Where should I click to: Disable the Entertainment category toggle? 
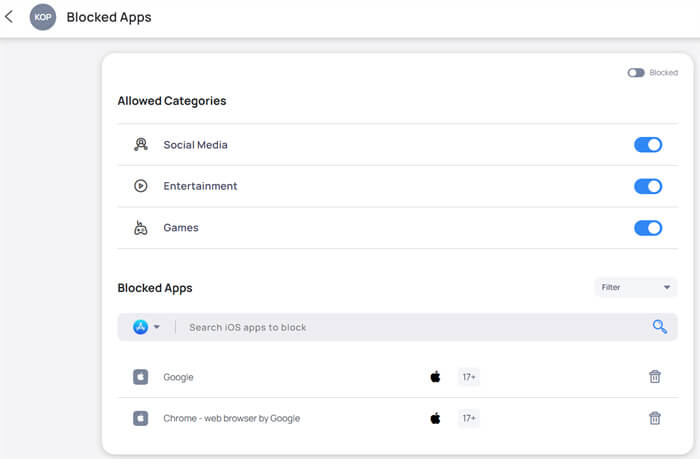point(648,186)
